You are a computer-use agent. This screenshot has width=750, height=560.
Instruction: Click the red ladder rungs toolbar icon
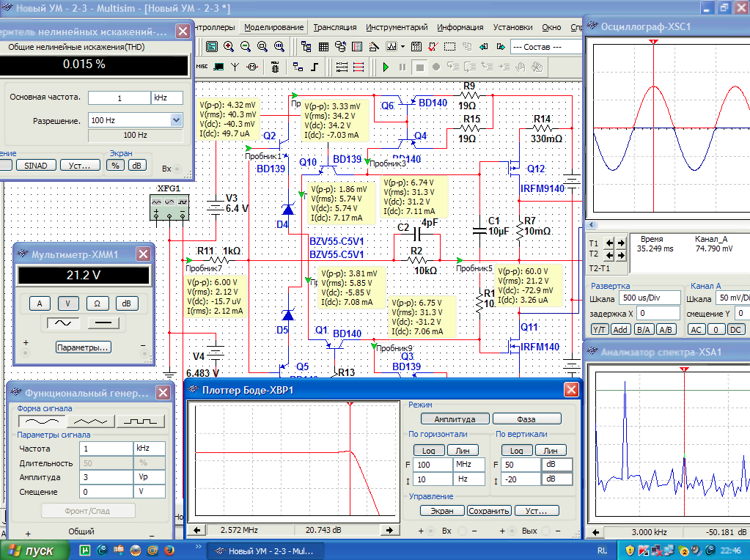pos(359,67)
